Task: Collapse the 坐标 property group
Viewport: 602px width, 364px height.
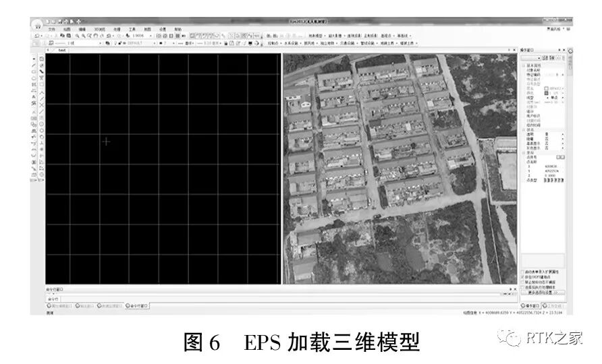Action: [523, 152]
